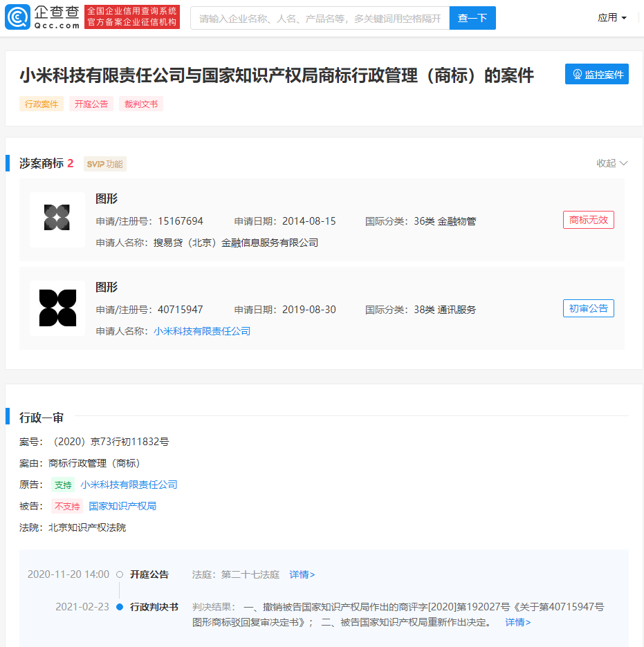Viewport: 644px width, 647px height.
Task: Click registration number 15167694
Action: [181, 221]
